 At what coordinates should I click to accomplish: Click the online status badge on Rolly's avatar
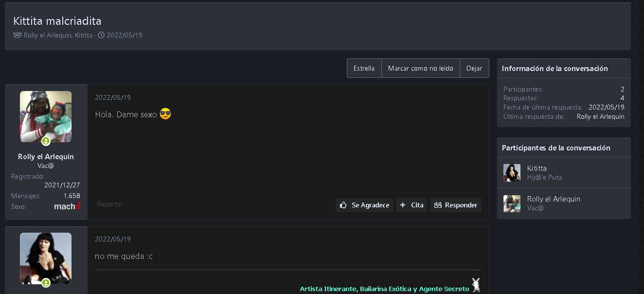(x=46, y=141)
